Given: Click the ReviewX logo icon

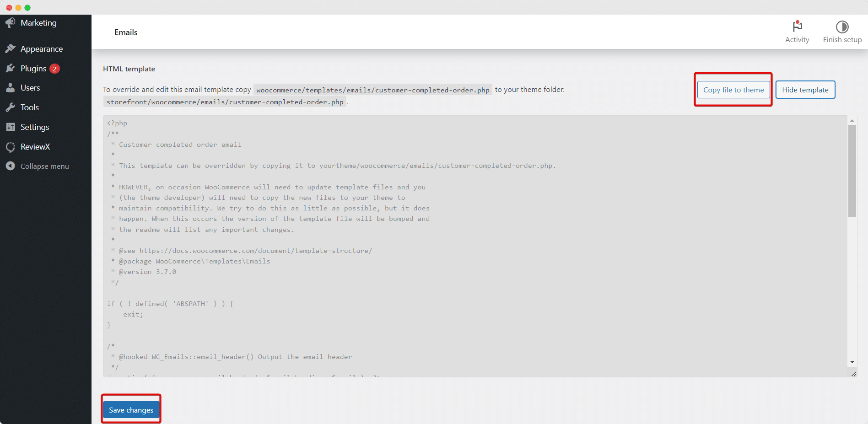Looking at the screenshot, I should pyautogui.click(x=11, y=147).
